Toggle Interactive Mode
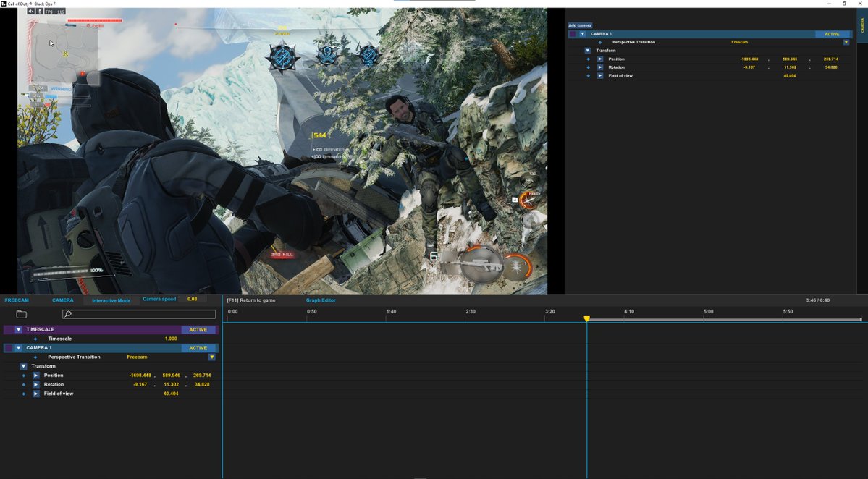 click(111, 300)
